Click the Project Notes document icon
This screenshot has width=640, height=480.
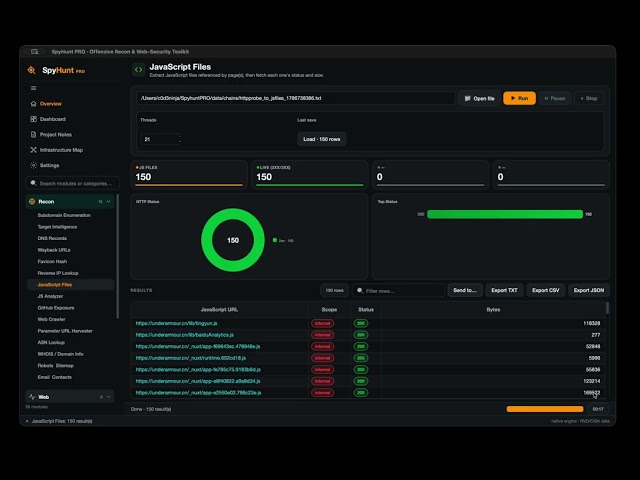(x=33, y=134)
